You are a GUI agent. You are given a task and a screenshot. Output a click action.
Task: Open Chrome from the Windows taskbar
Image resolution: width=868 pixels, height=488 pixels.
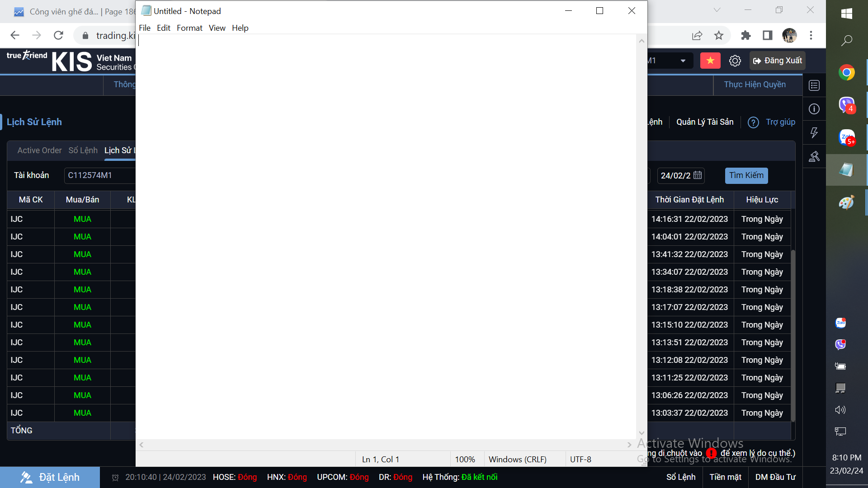tap(846, 73)
